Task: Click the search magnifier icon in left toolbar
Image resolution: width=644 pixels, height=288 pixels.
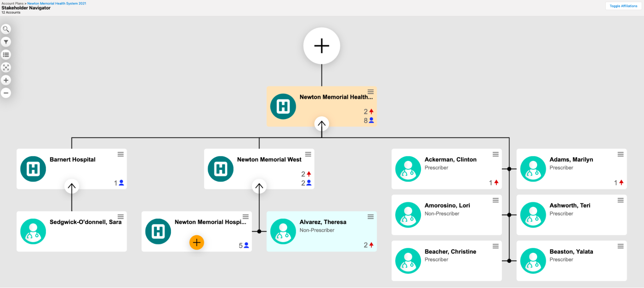Action: click(6, 29)
